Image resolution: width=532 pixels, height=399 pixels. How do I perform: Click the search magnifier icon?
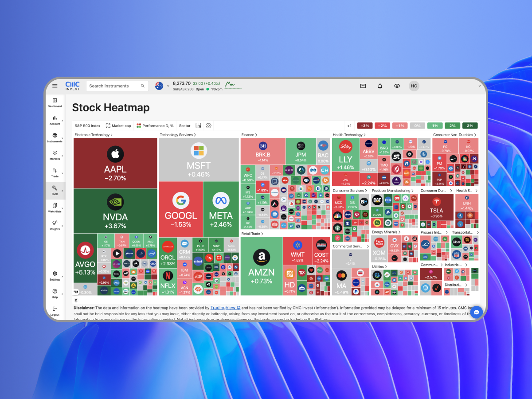[x=143, y=86]
